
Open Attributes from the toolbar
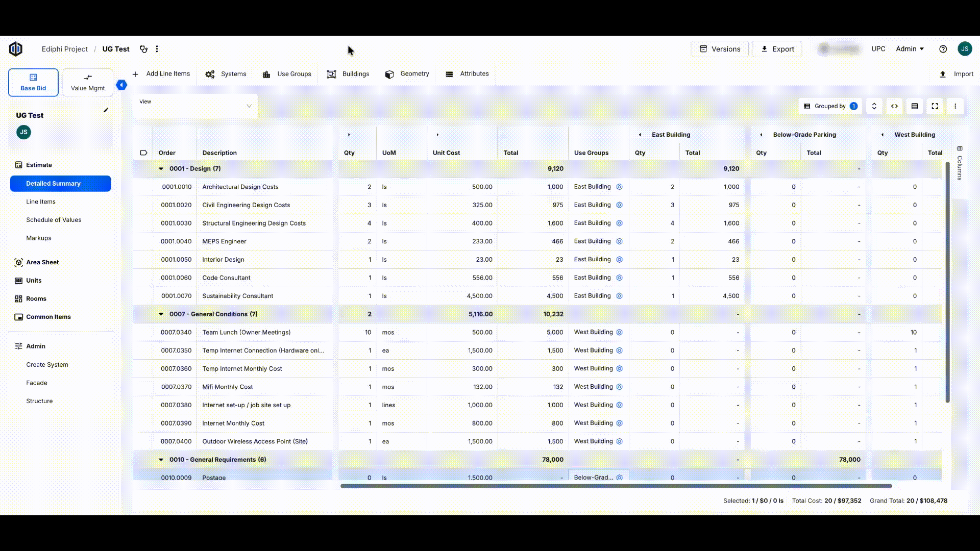(467, 74)
